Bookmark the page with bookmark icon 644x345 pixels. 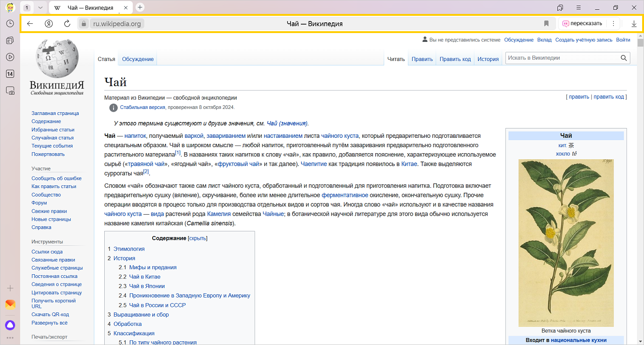pyautogui.click(x=546, y=23)
